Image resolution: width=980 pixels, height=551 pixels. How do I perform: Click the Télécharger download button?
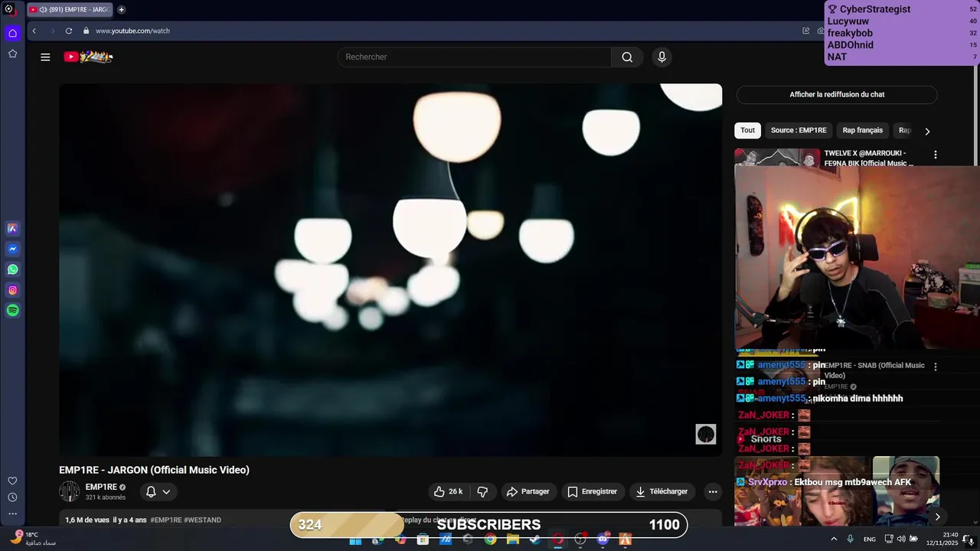coord(661,491)
